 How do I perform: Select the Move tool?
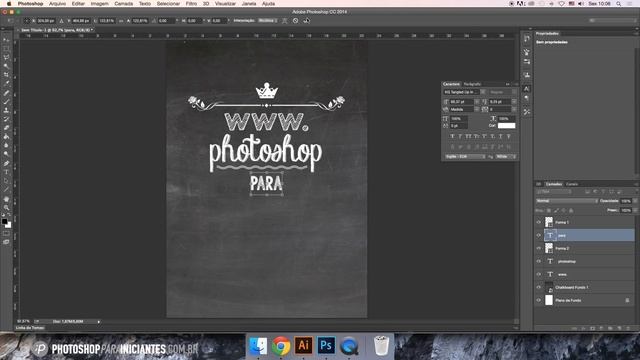6,40
